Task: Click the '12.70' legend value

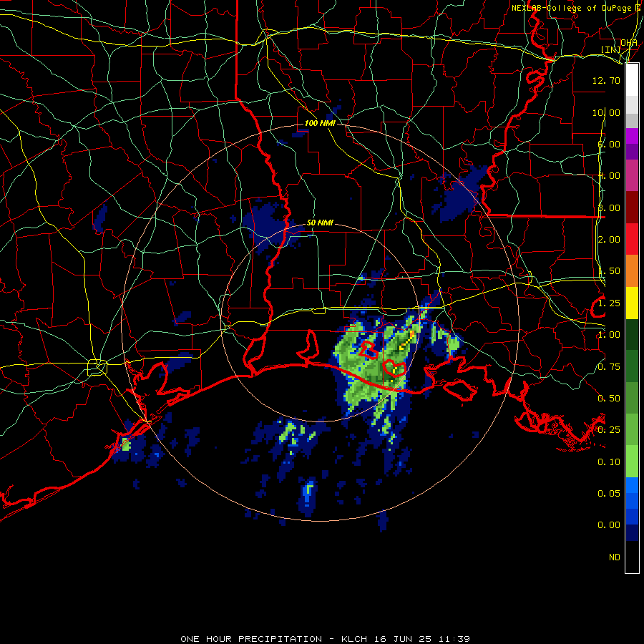Action: pos(606,80)
